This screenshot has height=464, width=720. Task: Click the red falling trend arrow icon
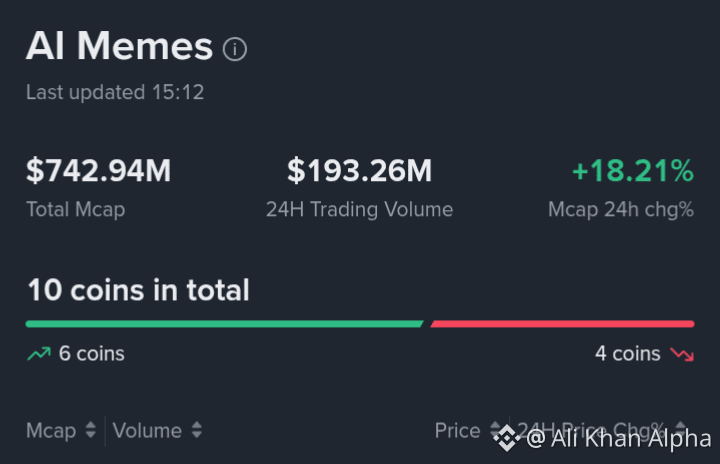pyautogui.click(x=682, y=354)
